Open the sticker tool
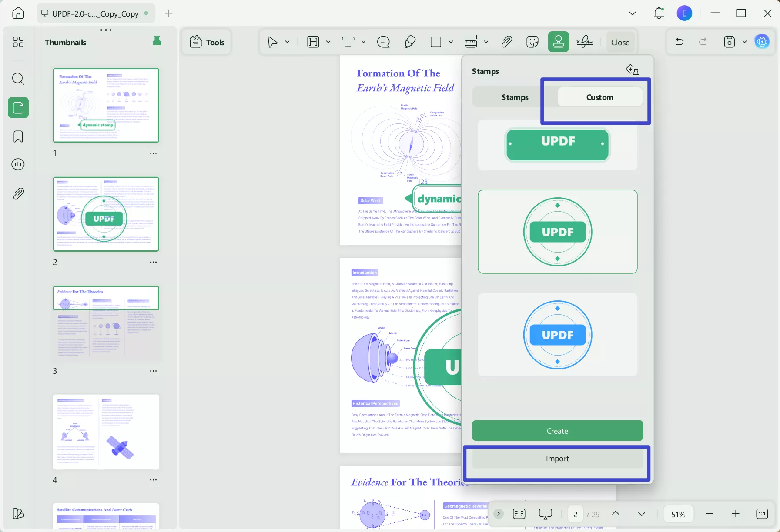 click(x=532, y=42)
